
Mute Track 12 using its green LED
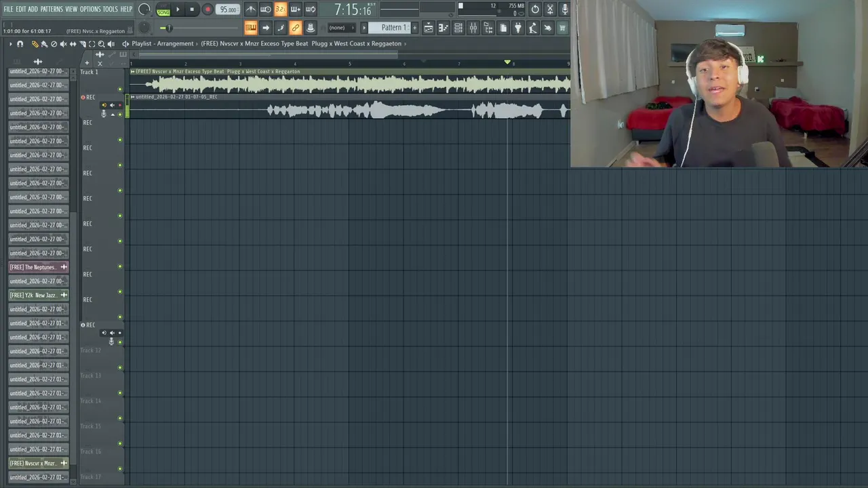[x=121, y=367]
